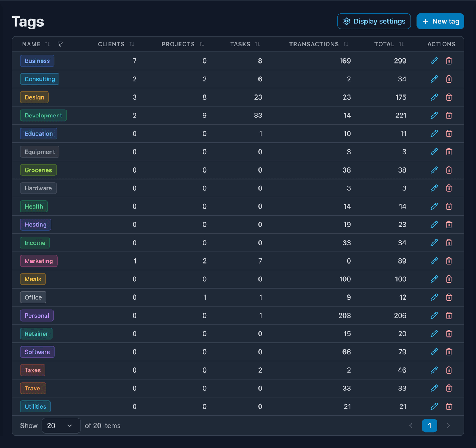Select the Meals tag badge
Screen dimensions: 476x448
click(33, 280)
